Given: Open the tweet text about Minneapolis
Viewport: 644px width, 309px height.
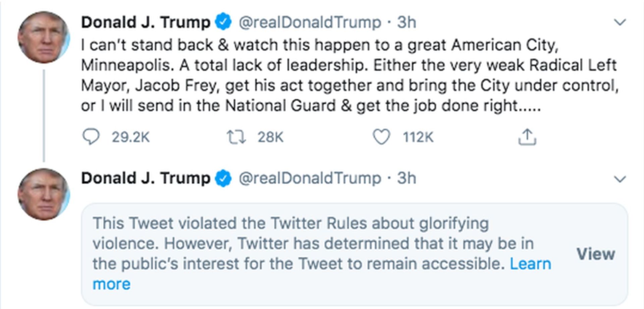Looking at the screenshot, I should pos(349,75).
